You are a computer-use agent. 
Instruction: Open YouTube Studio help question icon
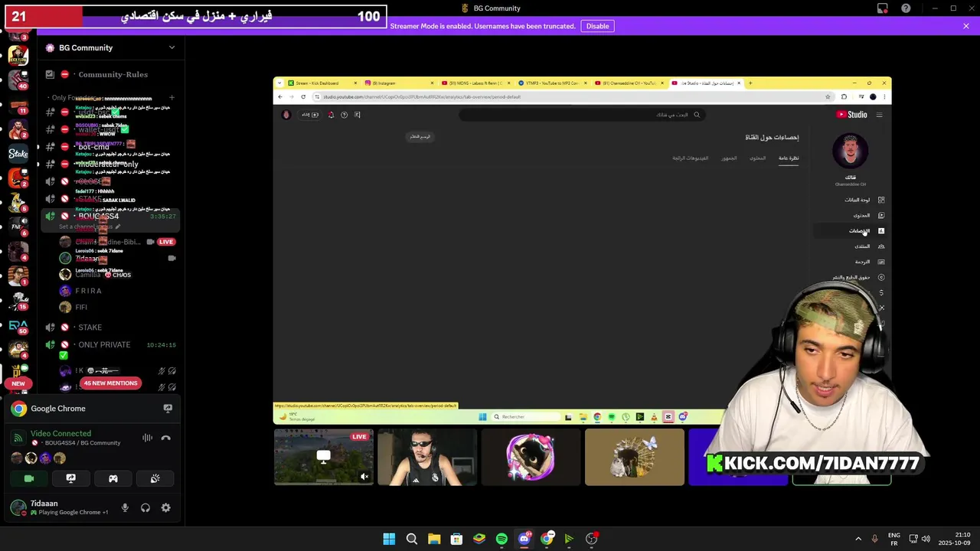[344, 115]
